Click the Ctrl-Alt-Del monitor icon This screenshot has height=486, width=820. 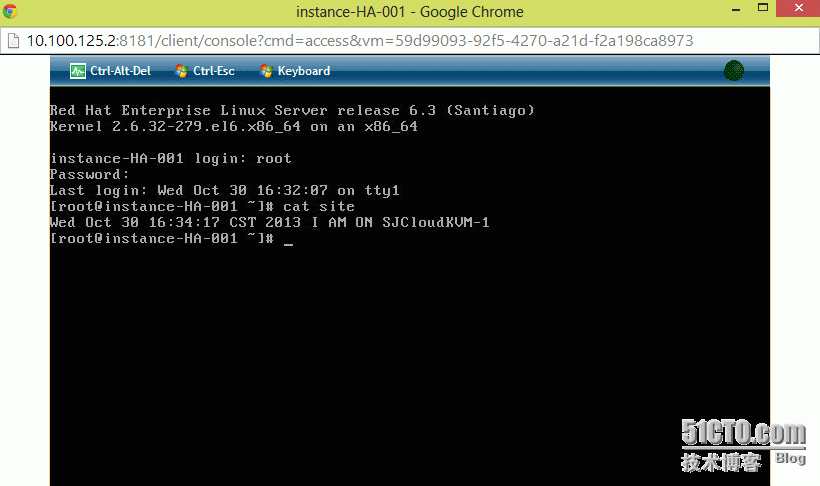pos(78,71)
